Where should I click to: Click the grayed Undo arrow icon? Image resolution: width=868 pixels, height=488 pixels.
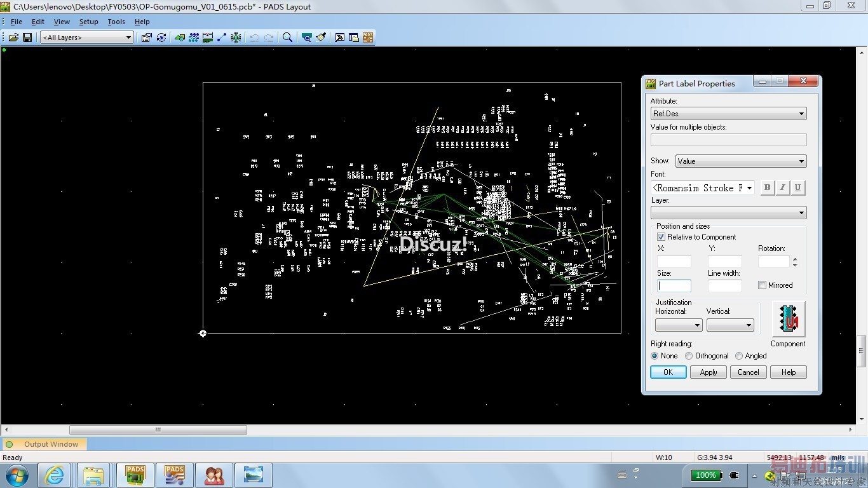coord(255,37)
